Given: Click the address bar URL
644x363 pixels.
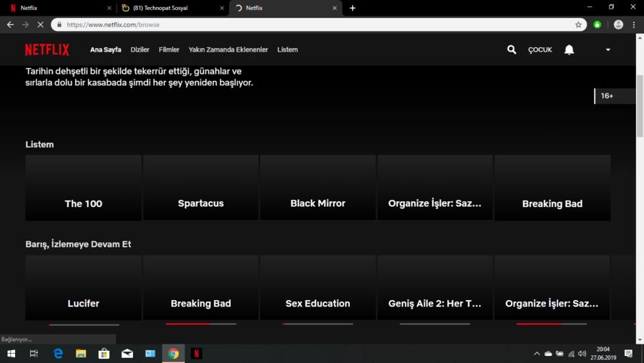Looking at the screenshot, I should [113, 24].
